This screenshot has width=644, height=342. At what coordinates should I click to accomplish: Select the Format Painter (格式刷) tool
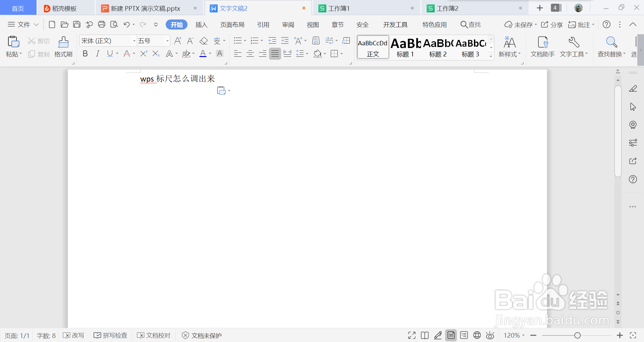point(63,46)
